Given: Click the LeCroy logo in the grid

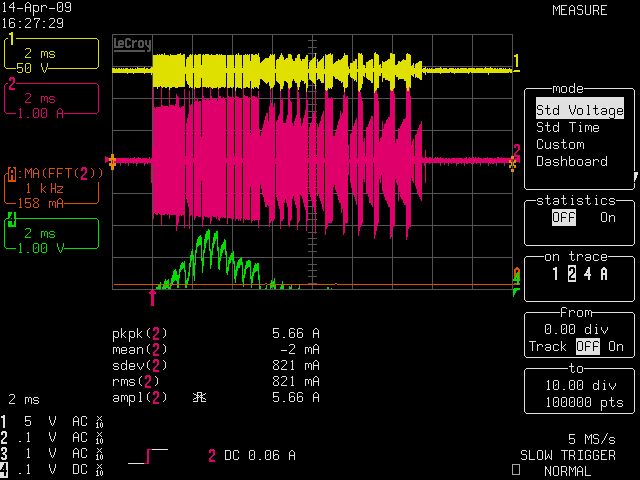Looking at the screenshot, I should pos(132,43).
